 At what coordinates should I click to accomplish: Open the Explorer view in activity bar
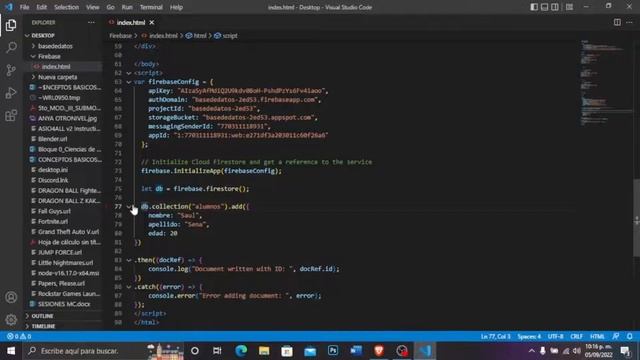click(11, 25)
